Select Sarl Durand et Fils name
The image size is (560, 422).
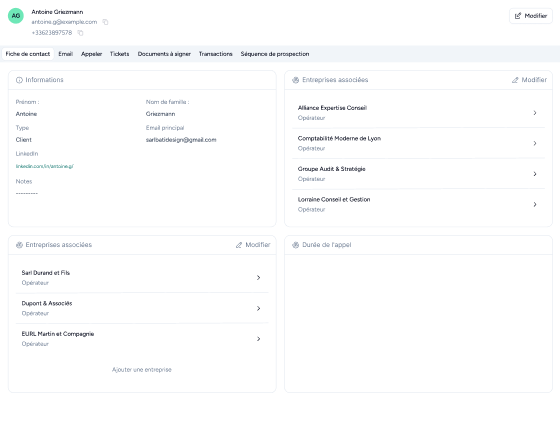coord(46,273)
